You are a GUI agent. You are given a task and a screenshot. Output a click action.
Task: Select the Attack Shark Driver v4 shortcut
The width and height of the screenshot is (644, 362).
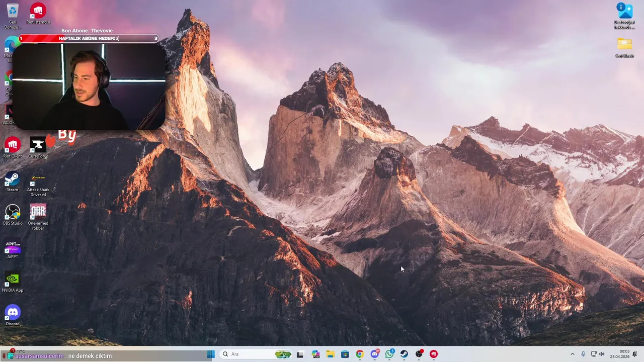tap(38, 185)
